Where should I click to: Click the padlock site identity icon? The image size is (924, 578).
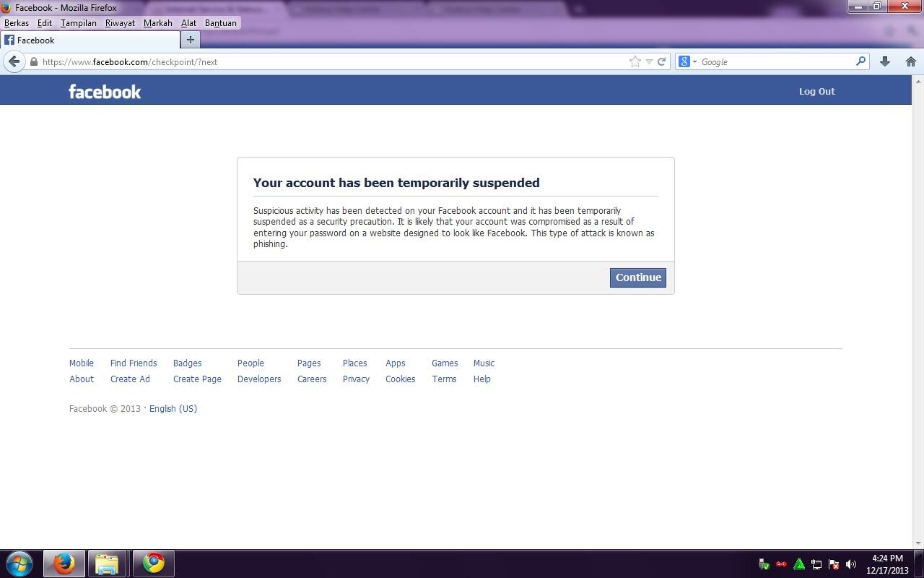pyautogui.click(x=33, y=62)
